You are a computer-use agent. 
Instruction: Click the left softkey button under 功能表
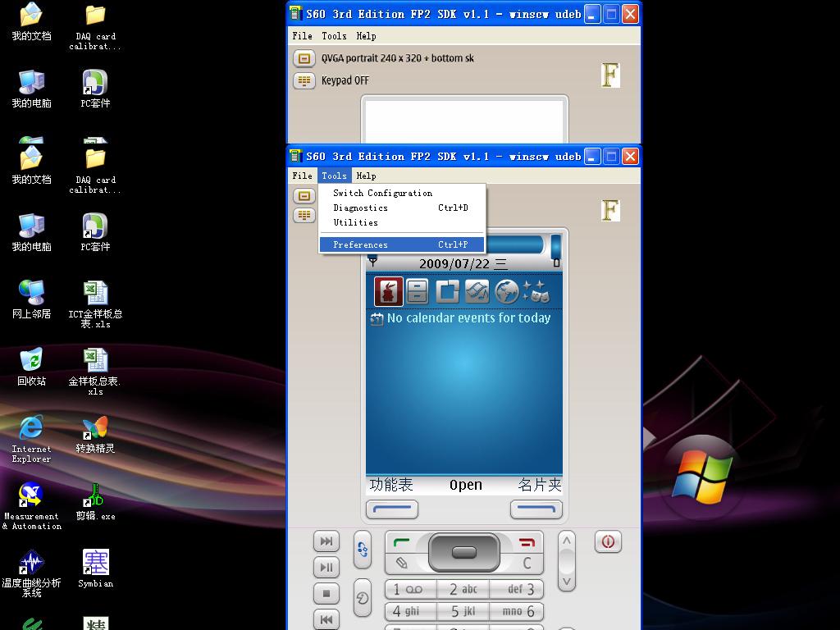coord(392,509)
